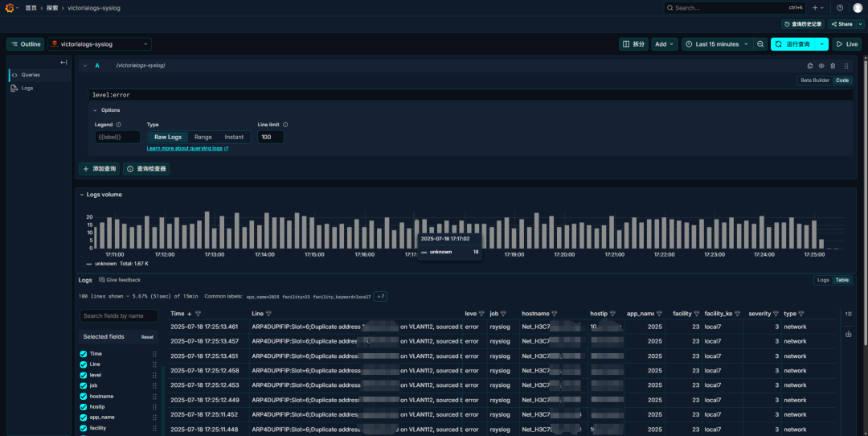Open the 查询检查器 query inspector
The image size is (868, 436).
146,169
